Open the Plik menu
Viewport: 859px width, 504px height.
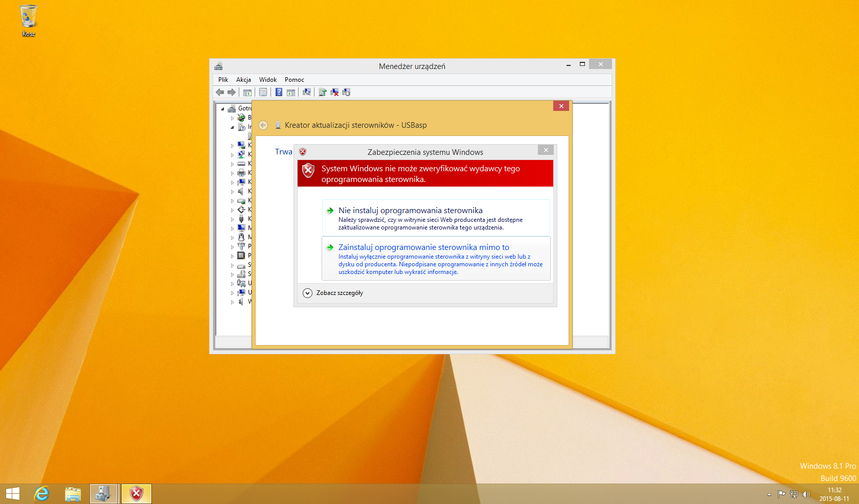click(223, 80)
